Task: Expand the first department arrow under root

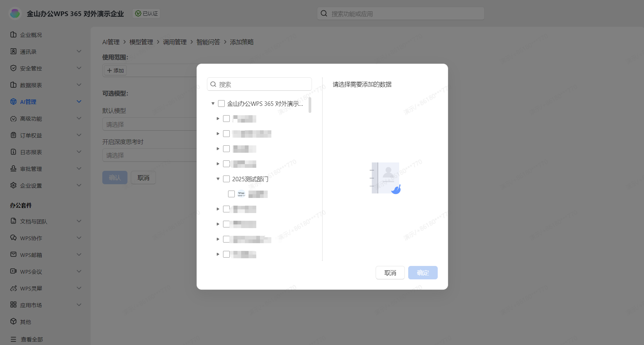Action: click(x=218, y=119)
